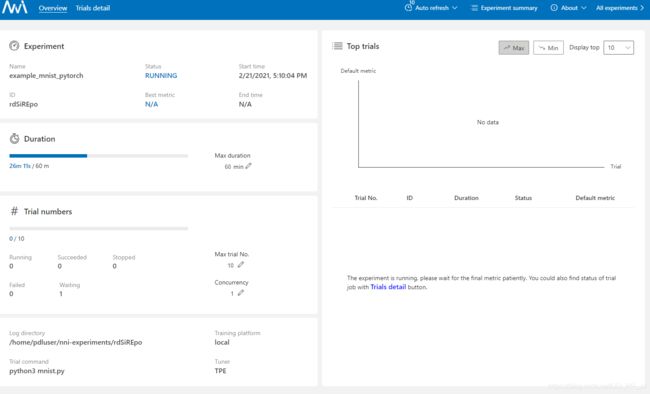Screen dimensions: 650x394
Task: Click the Experiment section icon
Action: 15,46
